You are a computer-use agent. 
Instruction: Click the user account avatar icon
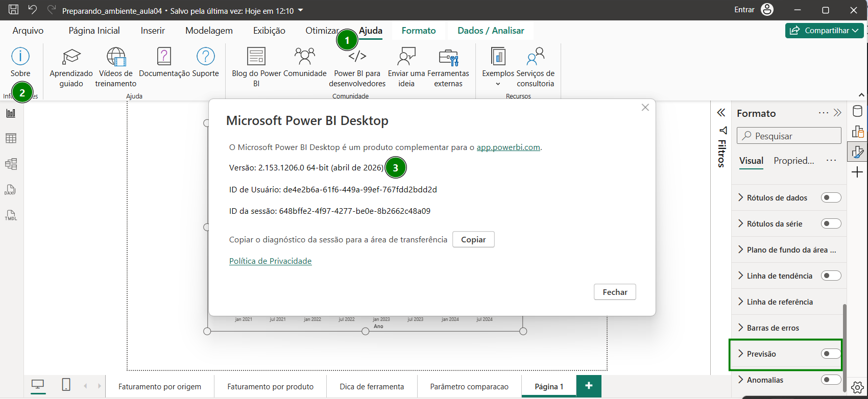click(767, 10)
